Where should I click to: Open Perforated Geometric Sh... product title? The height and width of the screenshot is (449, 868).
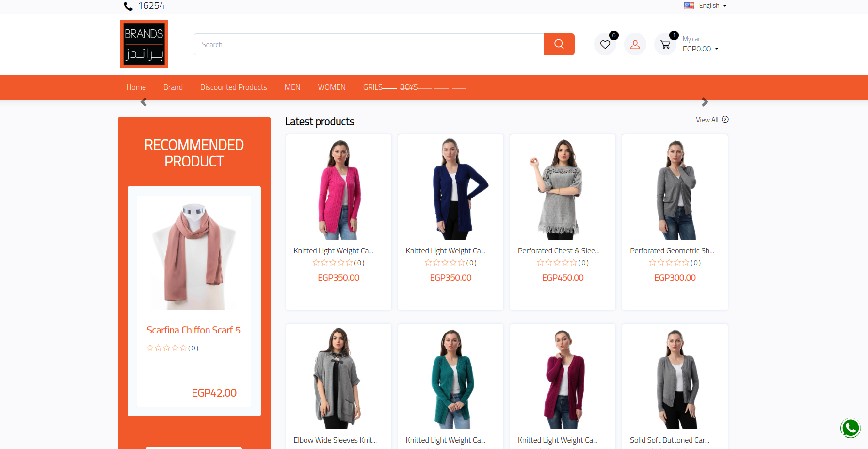tap(672, 251)
